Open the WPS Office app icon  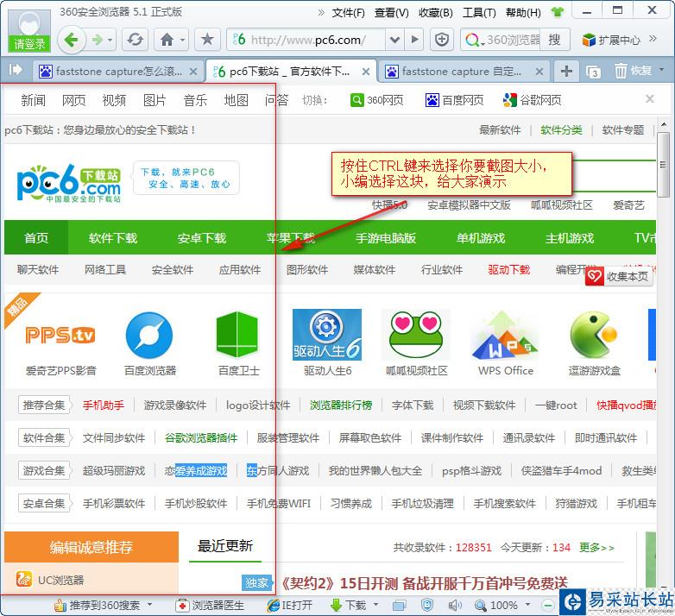pyautogui.click(x=505, y=336)
